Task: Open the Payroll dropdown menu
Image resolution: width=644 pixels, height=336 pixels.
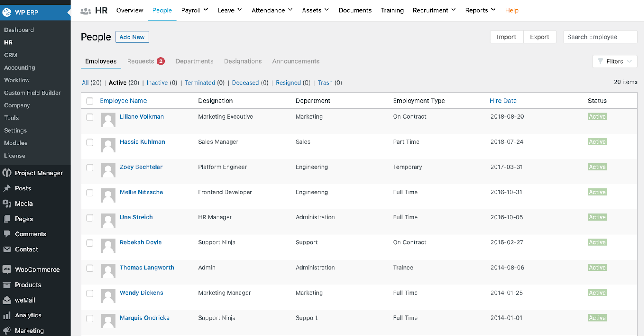Action: coord(194,10)
